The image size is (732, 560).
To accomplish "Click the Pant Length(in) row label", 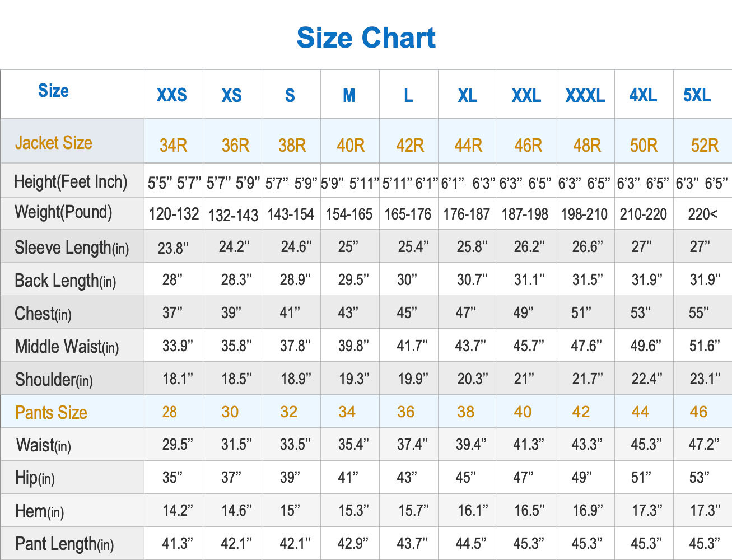I will (64, 544).
